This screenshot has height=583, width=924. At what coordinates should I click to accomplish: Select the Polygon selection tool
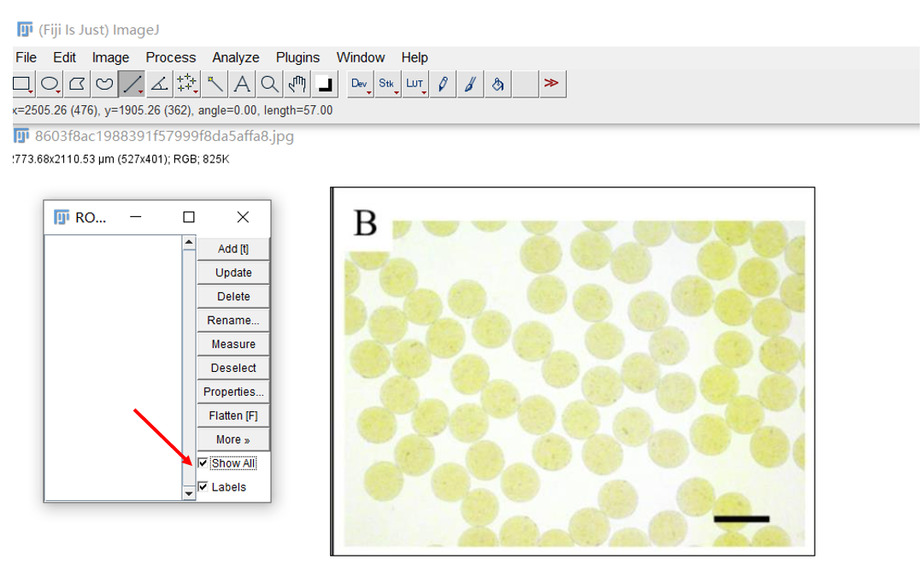click(77, 84)
